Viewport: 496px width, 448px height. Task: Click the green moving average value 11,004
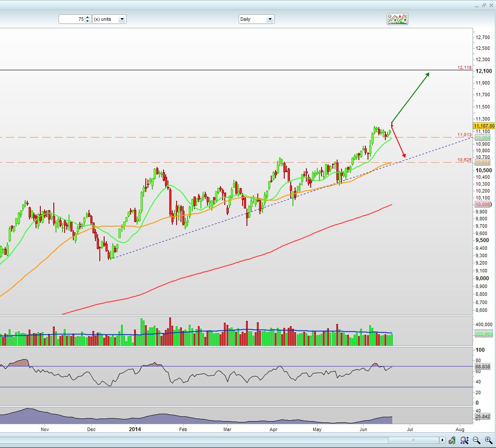(483, 137)
